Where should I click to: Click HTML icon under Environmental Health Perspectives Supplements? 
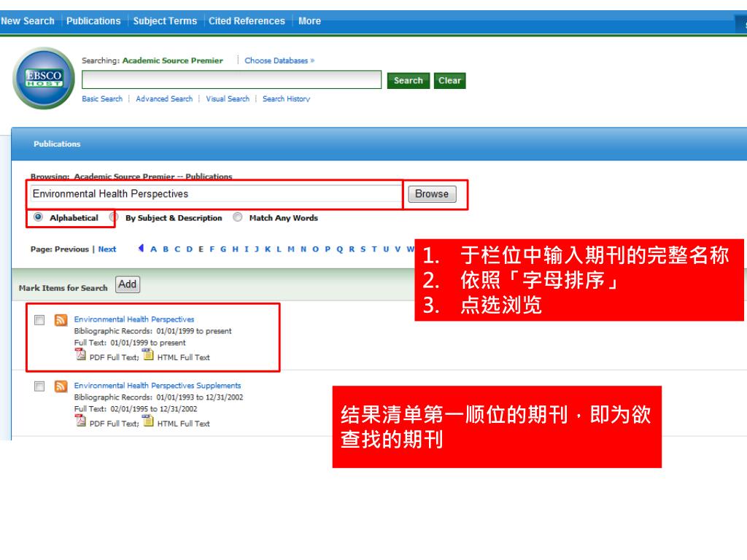(148, 421)
